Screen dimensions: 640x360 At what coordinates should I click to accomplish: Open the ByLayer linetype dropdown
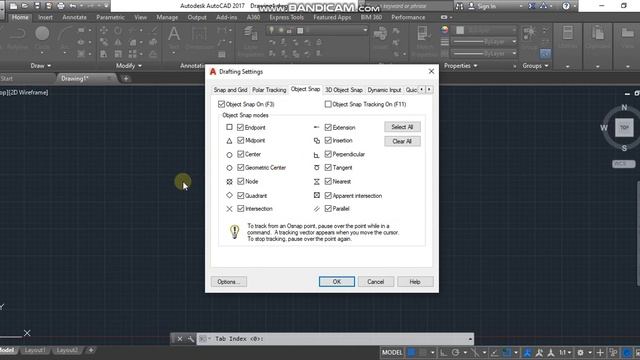[x=514, y=53]
